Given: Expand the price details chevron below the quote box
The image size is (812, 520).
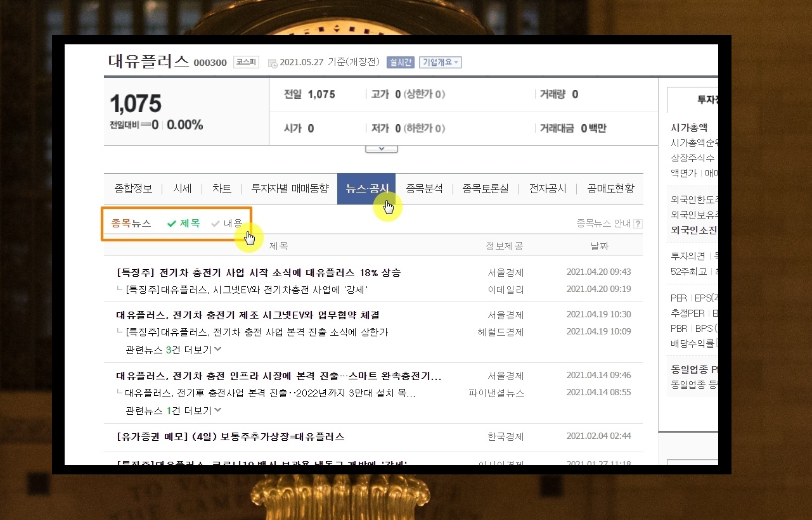Looking at the screenshot, I should coord(382,148).
